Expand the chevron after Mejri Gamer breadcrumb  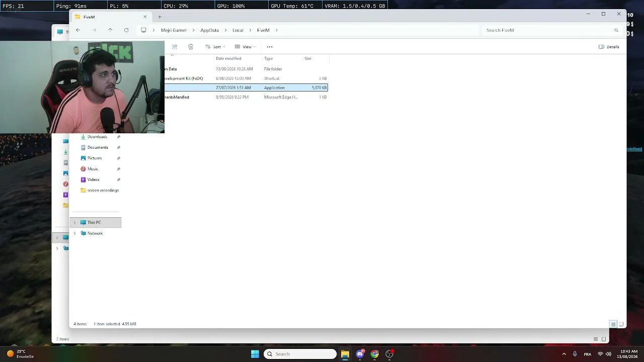pos(193,30)
